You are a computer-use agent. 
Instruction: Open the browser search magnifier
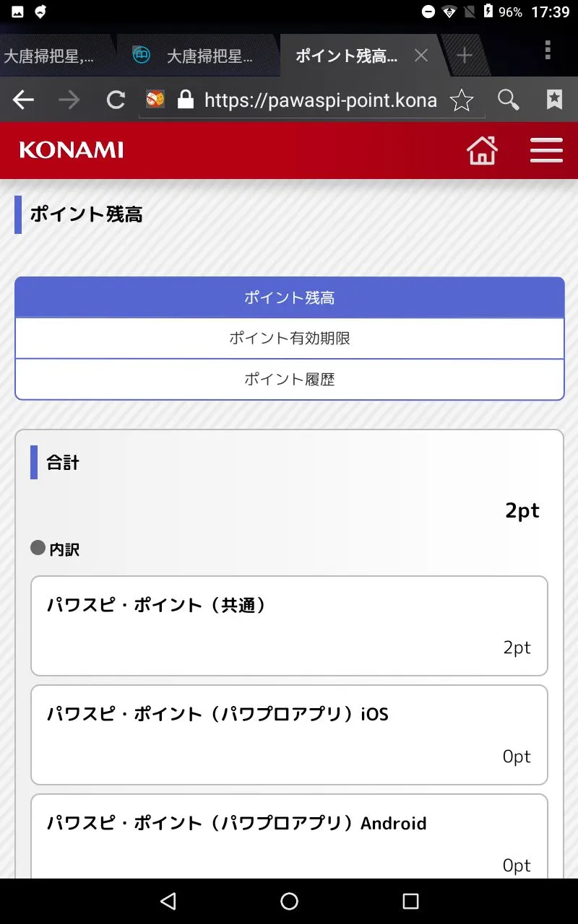tap(508, 100)
